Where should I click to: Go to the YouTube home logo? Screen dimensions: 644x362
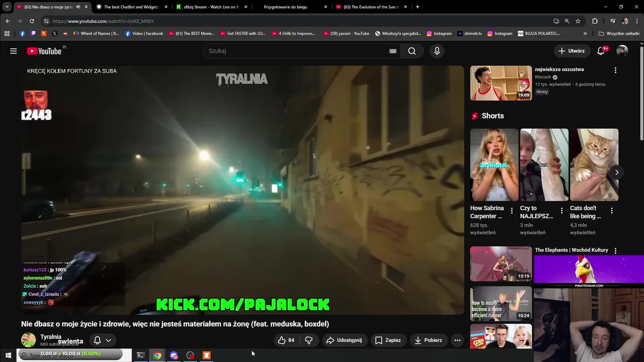44,51
